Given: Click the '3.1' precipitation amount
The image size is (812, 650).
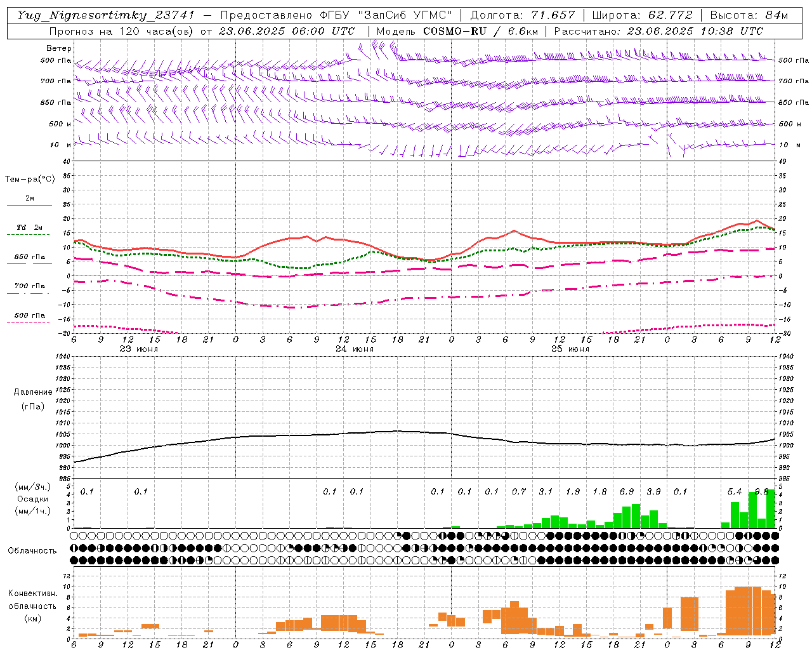Looking at the screenshot, I should coord(546,491).
